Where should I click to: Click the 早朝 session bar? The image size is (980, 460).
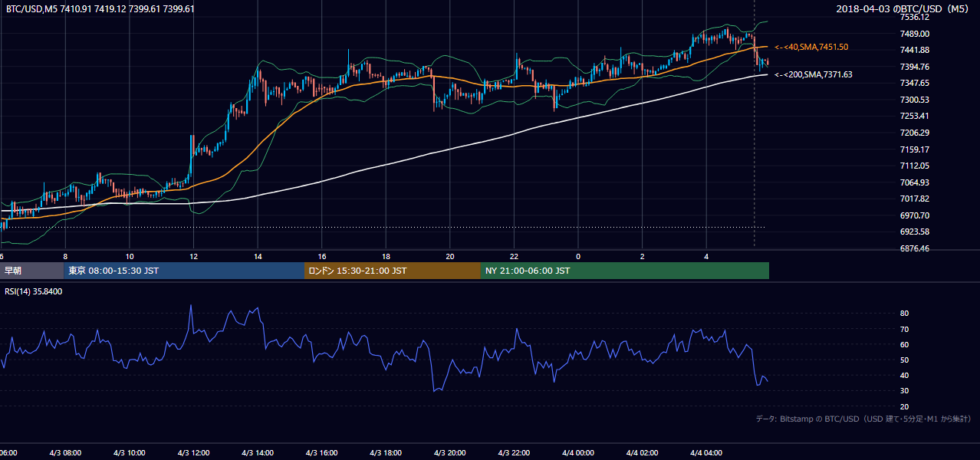[x=31, y=271]
